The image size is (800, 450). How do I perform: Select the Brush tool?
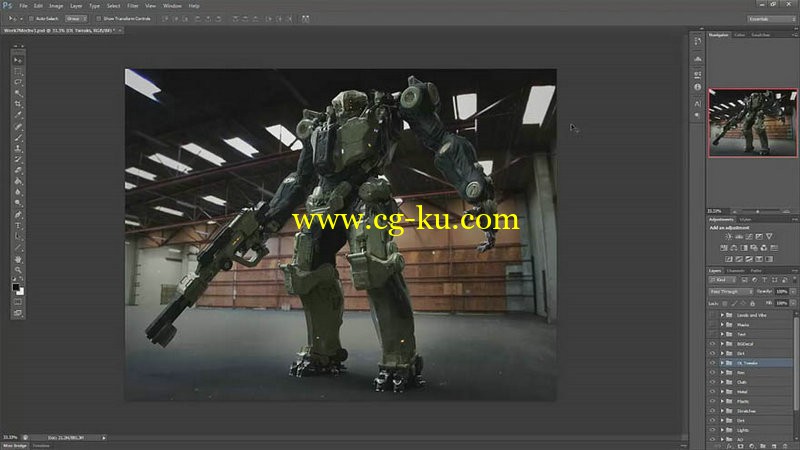pos(18,138)
